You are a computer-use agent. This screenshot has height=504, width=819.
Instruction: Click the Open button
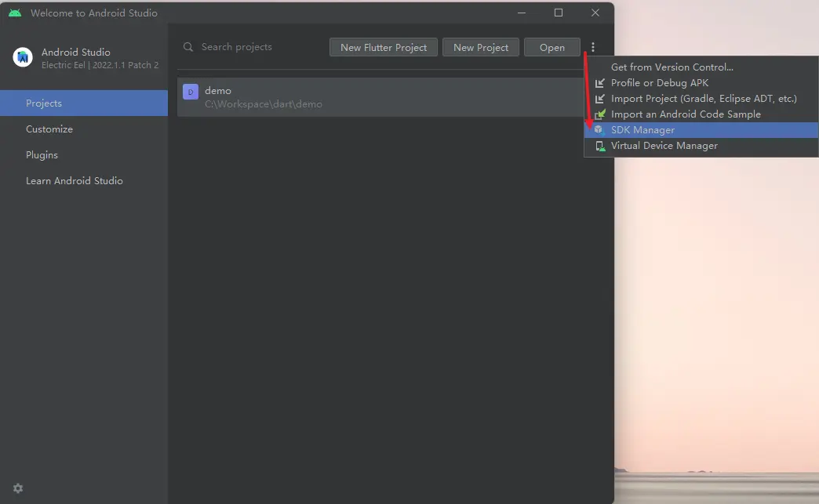[x=552, y=48]
